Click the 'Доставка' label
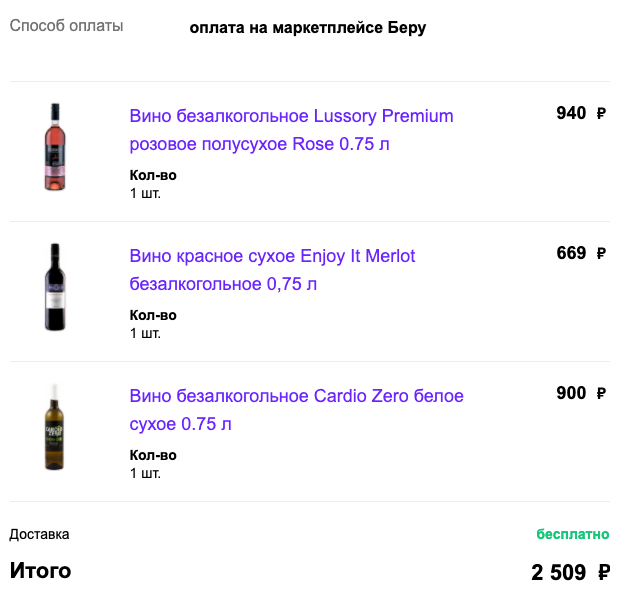624x616 pixels. coord(39,534)
